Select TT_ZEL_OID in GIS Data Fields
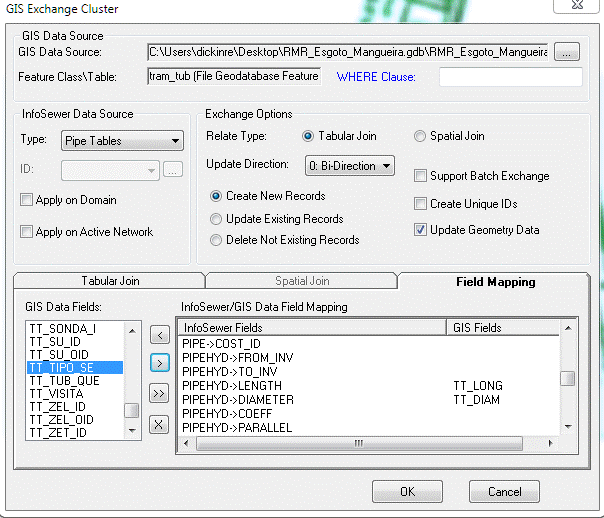 pos(75,420)
